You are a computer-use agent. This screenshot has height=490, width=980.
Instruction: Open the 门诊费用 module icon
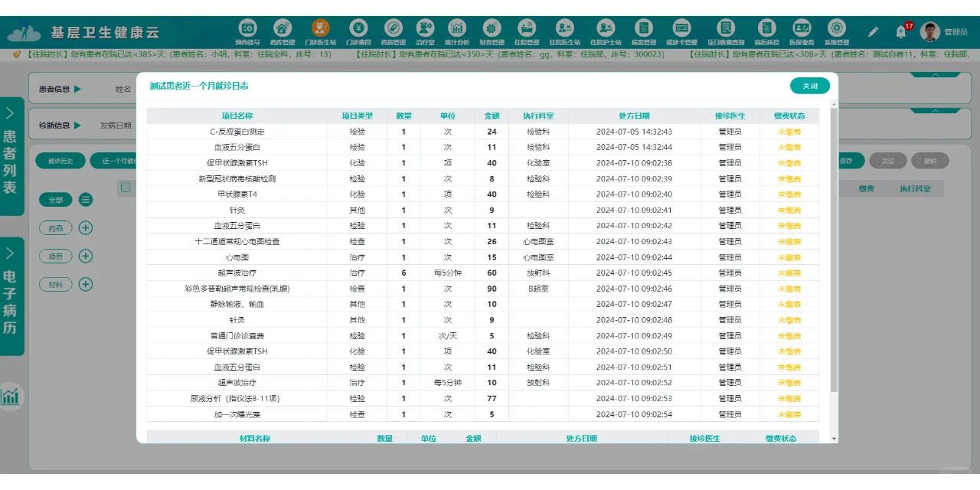tap(358, 28)
